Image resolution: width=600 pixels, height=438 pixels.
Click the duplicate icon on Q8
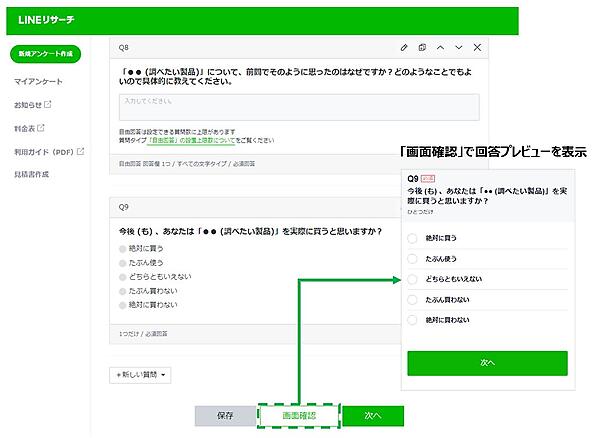422,47
